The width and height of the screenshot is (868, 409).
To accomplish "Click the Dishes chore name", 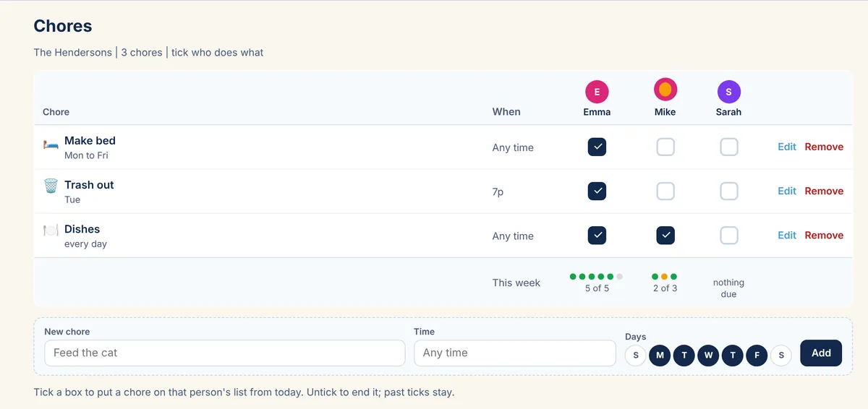I will point(82,229).
